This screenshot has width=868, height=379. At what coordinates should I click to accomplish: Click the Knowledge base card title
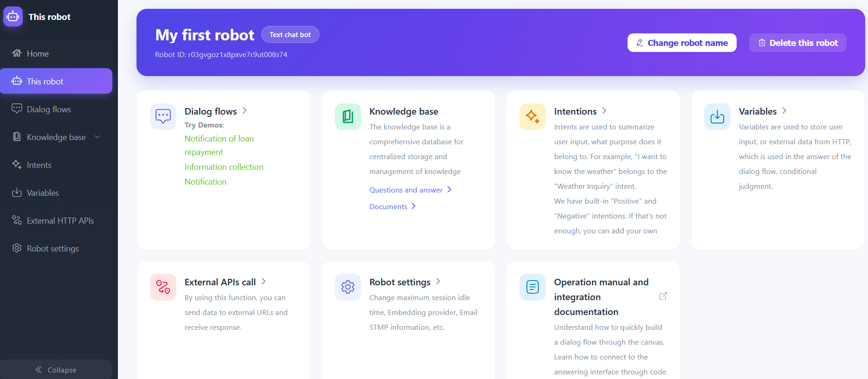(404, 111)
